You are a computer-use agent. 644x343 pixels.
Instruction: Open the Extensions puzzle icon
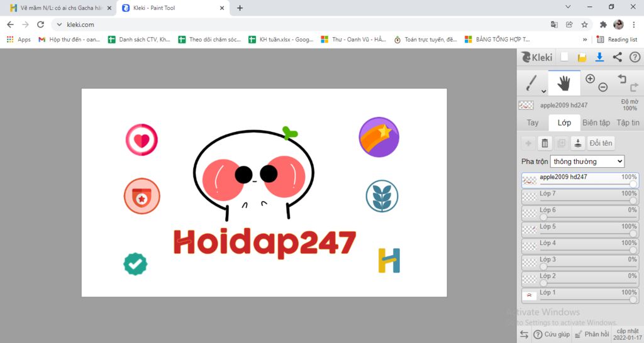click(x=603, y=24)
